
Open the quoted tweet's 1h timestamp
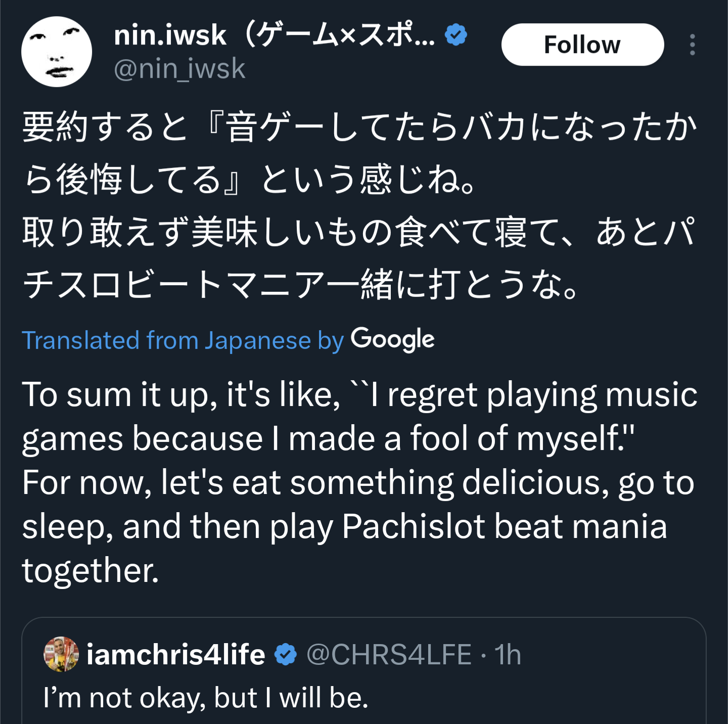point(508,654)
